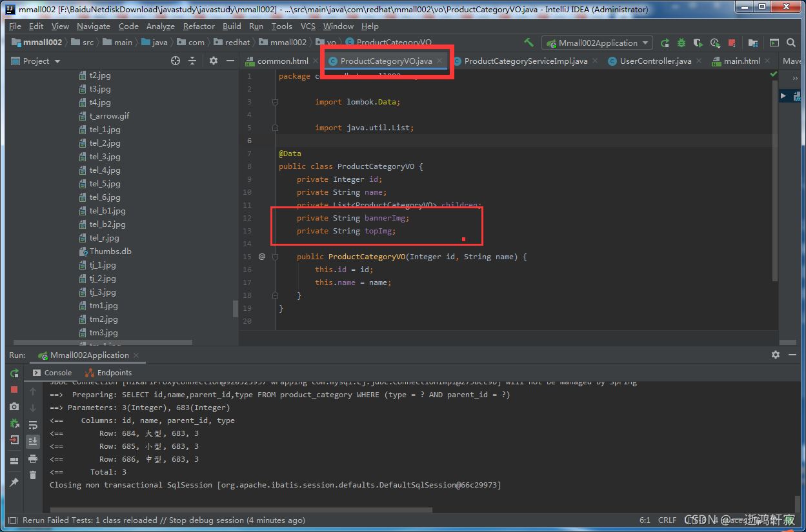The width and height of the screenshot is (806, 532).
Task: Click the down-arrow stack trace icon in console
Action: pos(33,408)
